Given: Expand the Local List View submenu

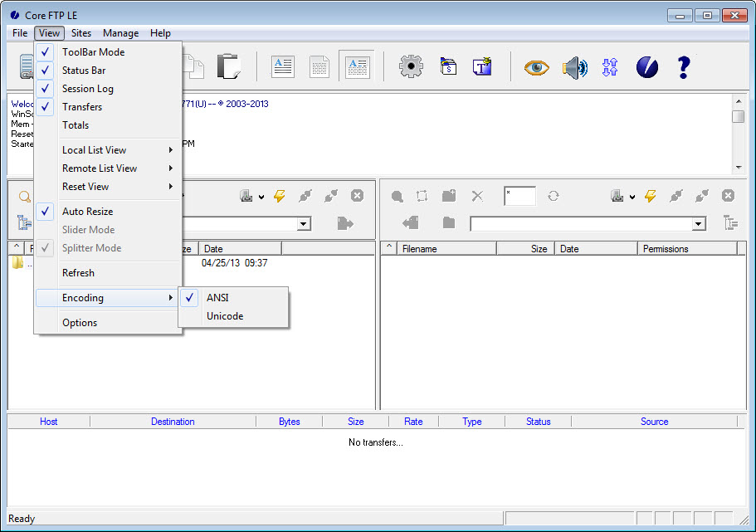Looking at the screenshot, I should point(108,150).
